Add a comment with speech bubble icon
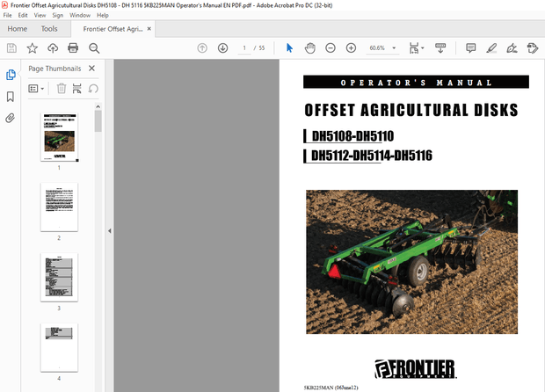Screen dimensions: 545x392 coord(470,48)
